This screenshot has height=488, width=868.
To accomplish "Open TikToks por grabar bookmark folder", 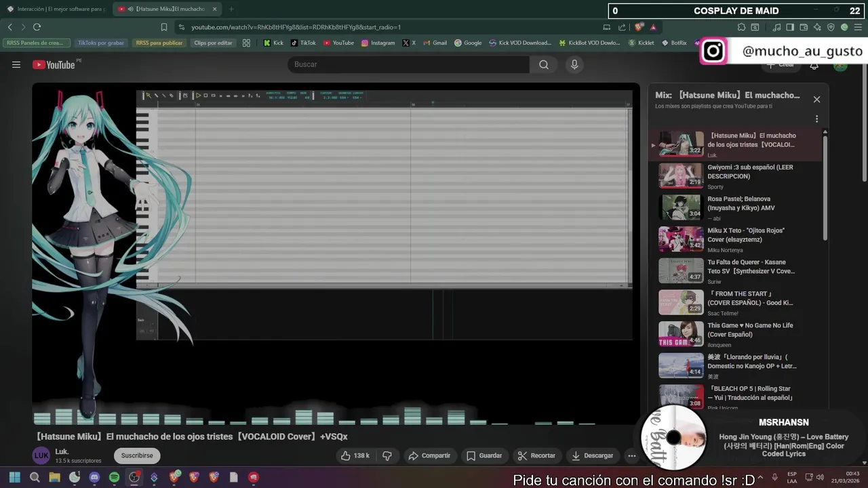I will tap(101, 43).
